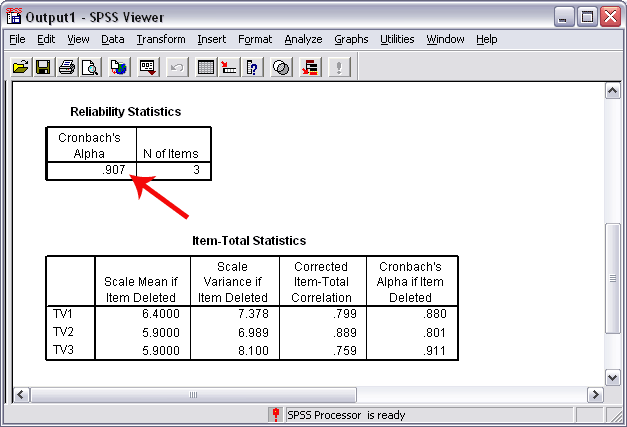Click the Undo toolbar icon
The width and height of the screenshot is (627, 427).
click(x=177, y=67)
